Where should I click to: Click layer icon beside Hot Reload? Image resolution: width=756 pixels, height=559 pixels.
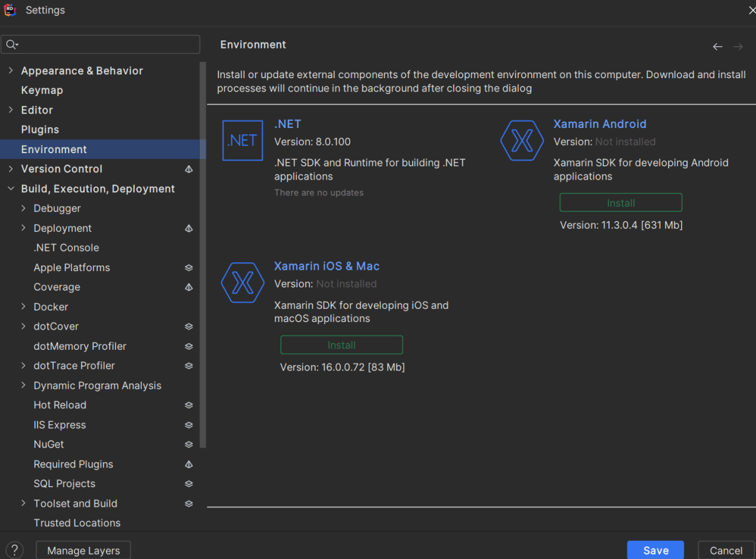pos(188,405)
